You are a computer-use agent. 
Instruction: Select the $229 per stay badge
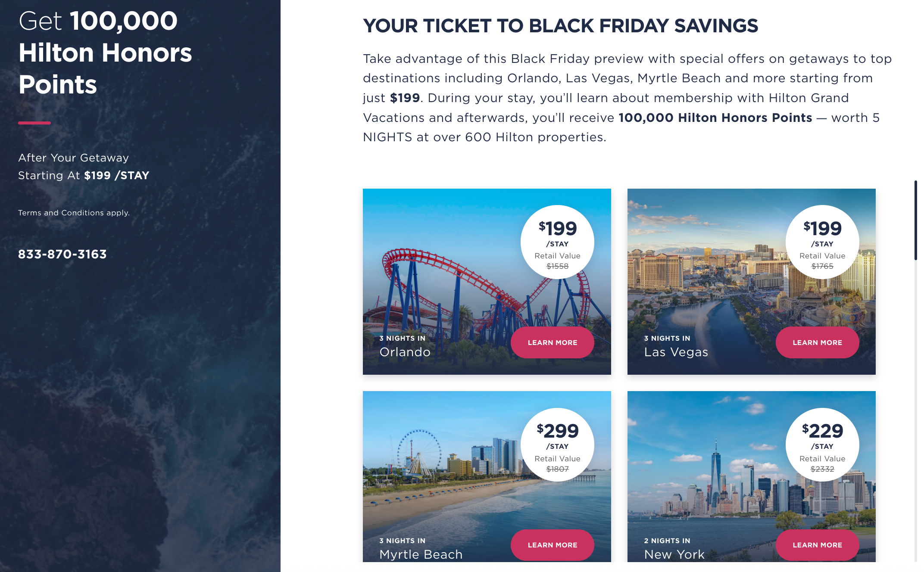(x=822, y=445)
